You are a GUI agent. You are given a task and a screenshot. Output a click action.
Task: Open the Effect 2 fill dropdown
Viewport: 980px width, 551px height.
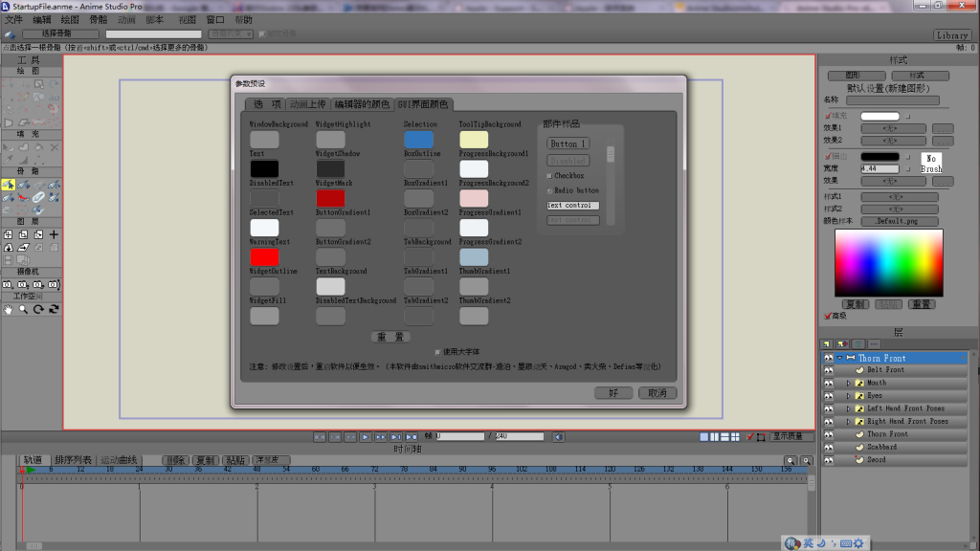(893, 141)
